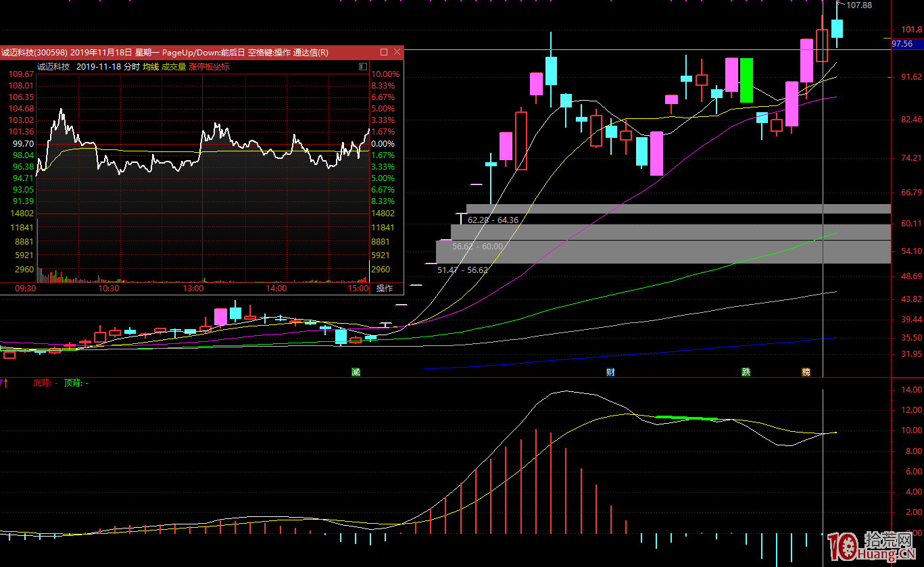Click the bright green candlestick

[x=746, y=80]
